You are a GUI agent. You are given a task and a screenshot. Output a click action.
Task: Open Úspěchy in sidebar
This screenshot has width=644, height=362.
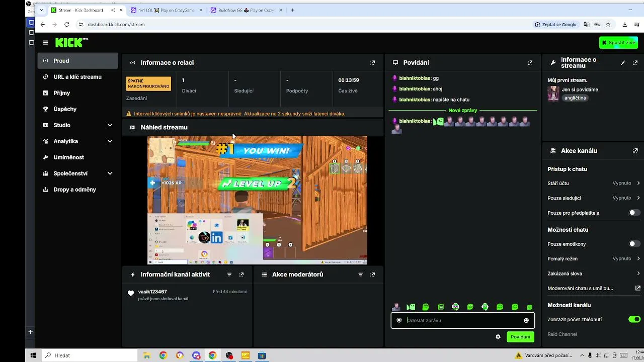click(78, 109)
